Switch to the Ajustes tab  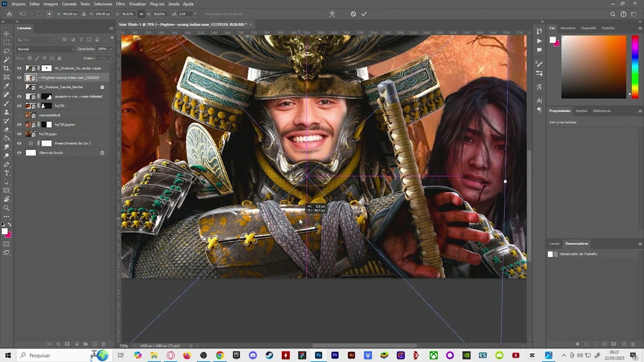[x=581, y=111]
